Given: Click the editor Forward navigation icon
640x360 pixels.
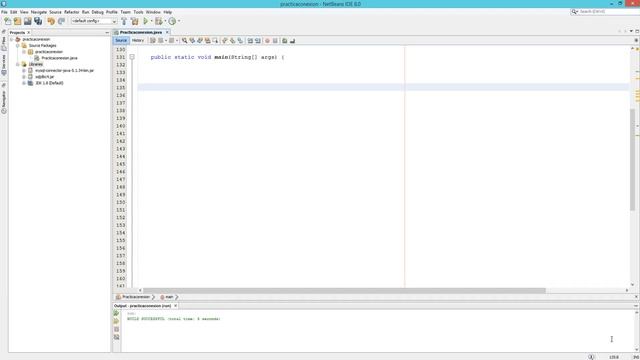Looking at the screenshot, I should (x=171, y=40).
